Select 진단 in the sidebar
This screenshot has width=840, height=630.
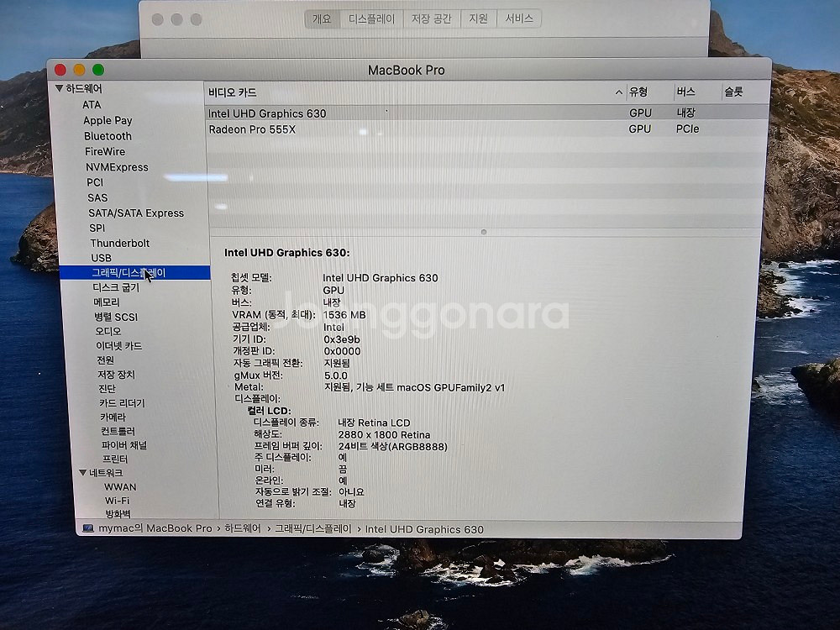pyautogui.click(x=108, y=388)
